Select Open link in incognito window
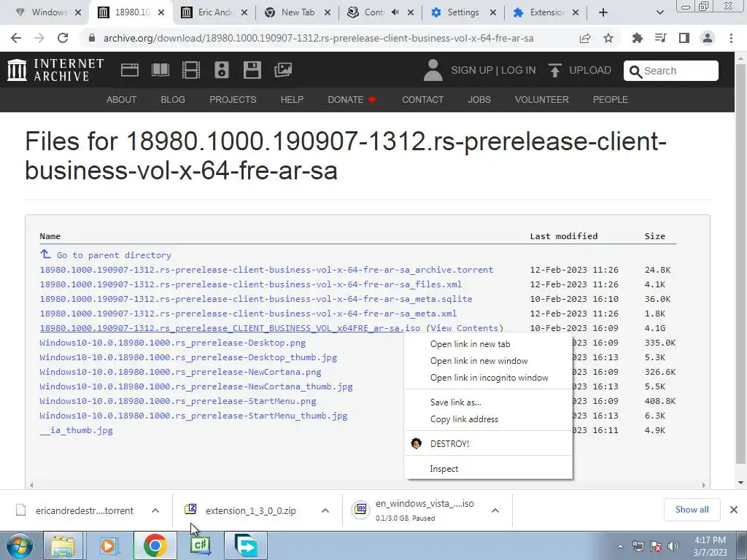This screenshot has height=560, width=747. [488, 378]
